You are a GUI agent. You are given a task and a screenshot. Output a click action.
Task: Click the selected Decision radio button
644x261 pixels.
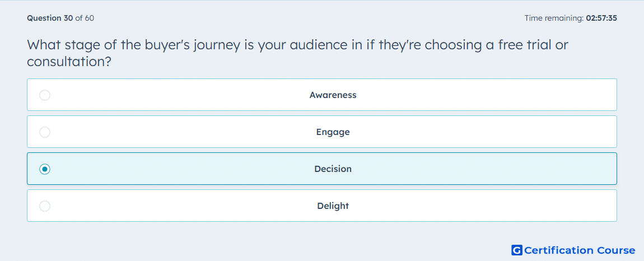point(45,169)
